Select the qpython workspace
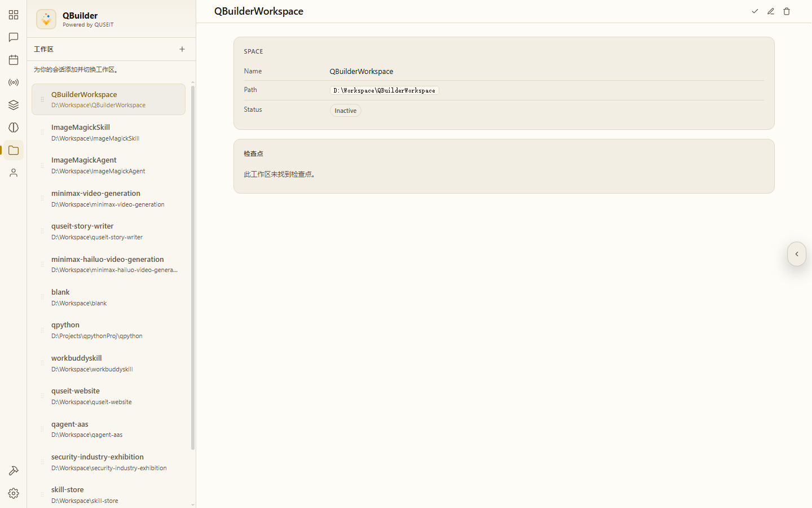This screenshot has height=508, width=812. point(108,330)
